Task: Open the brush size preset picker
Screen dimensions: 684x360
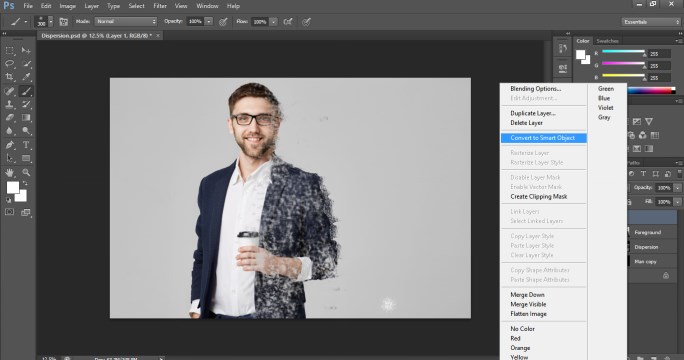Action: (51, 22)
